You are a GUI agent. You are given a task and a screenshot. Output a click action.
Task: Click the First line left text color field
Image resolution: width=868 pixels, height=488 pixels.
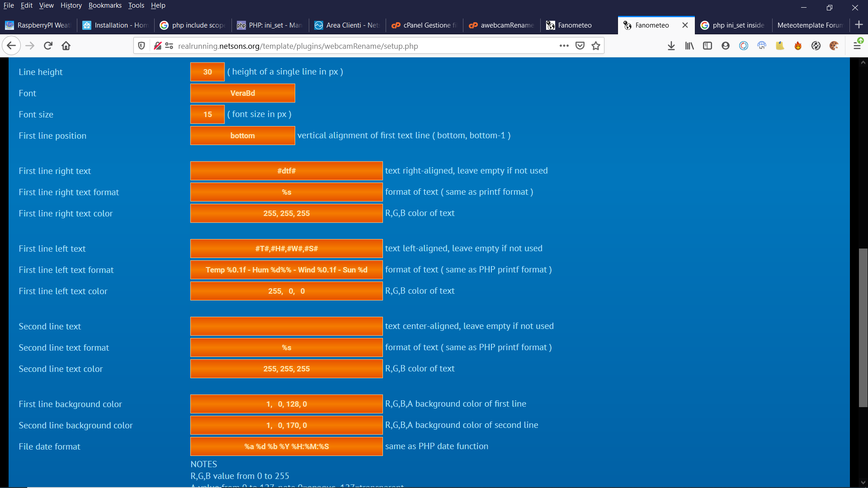point(286,291)
